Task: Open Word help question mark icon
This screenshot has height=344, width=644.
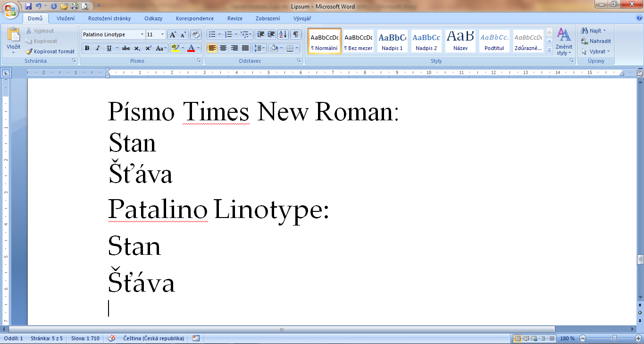Action: click(638, 18)
